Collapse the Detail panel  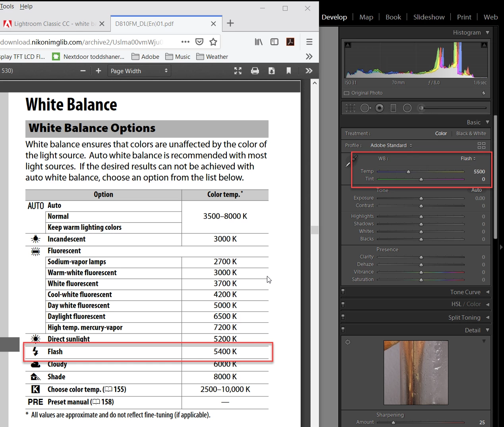tap(487, 330)
